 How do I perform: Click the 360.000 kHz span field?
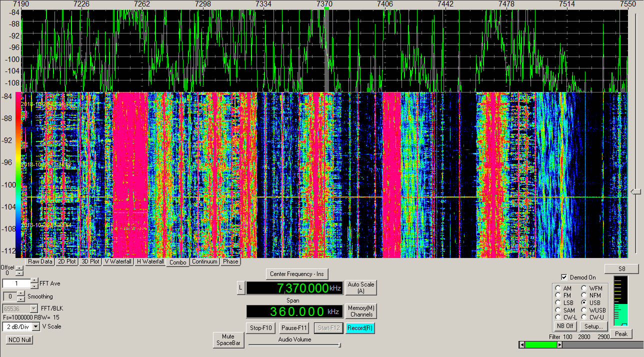[x=294, y=311]
